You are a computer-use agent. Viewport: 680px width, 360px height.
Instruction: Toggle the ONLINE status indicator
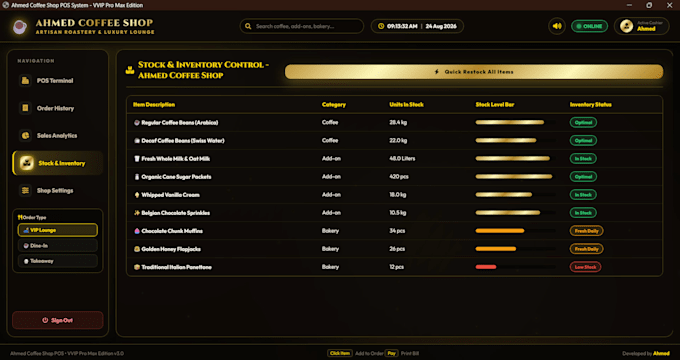click(589, 26)
